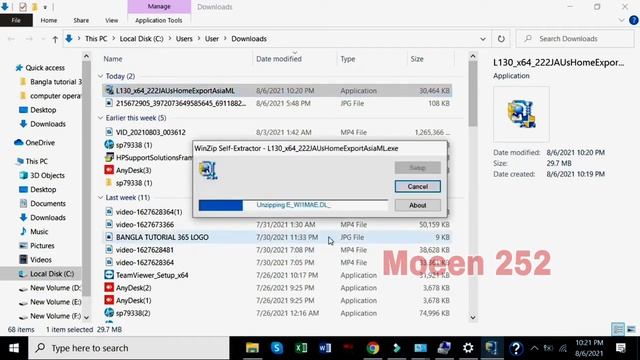Collapse the Earlier this week (5) group
This screenshot has height=360, width=640.
100,118
